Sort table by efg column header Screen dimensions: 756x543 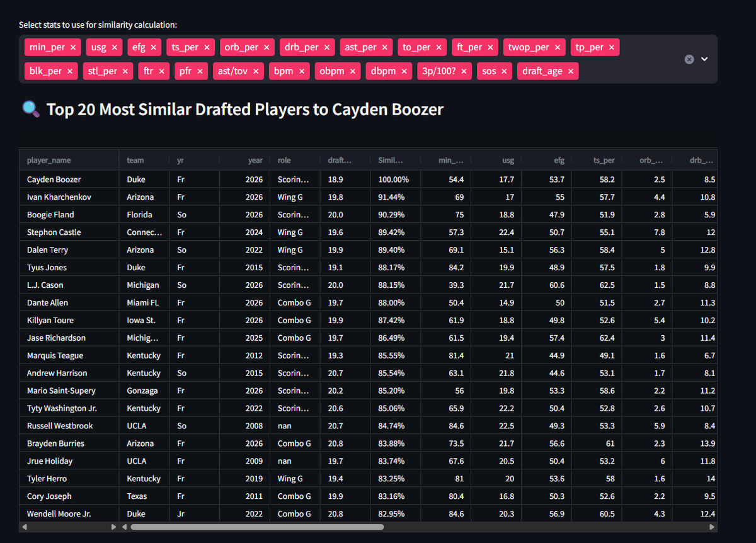pyautogui.click(x=546, y=161)
